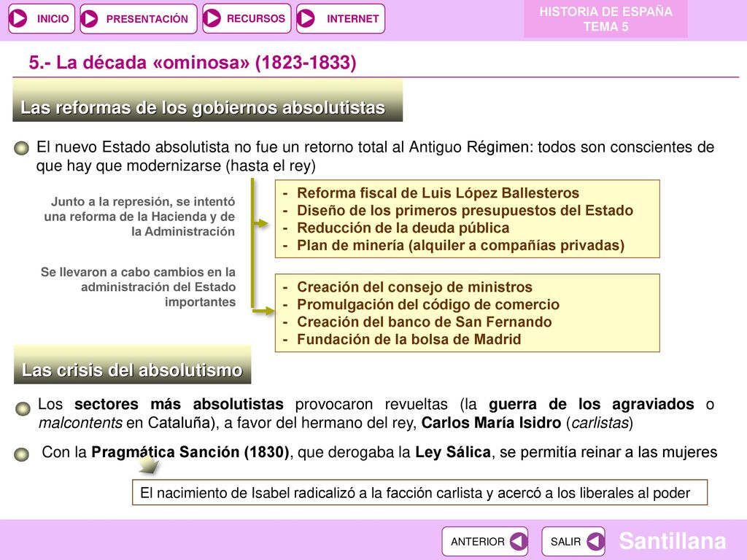Click 'Reforma fiscal de Luis López Ballesteros'

[438, 192]
